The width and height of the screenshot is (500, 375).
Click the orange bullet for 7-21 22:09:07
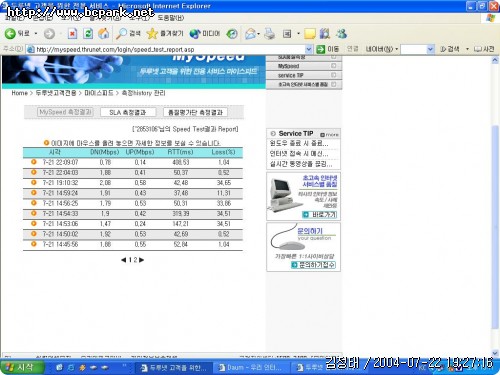[34, 162]
